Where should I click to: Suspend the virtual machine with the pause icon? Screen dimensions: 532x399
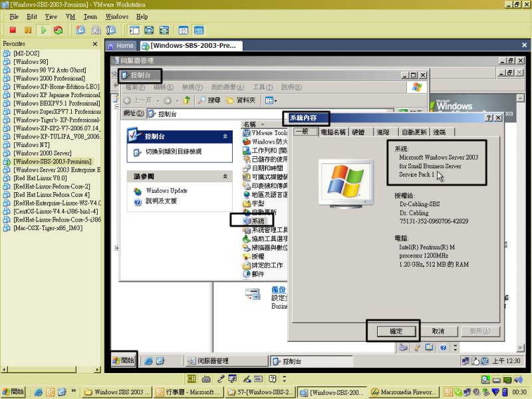(x=28, y=30)
